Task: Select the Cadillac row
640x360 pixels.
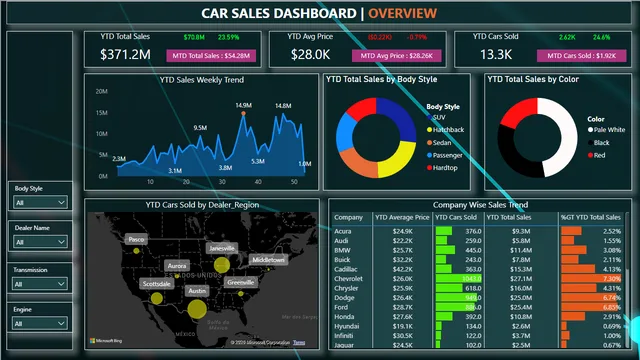Action: tap(478, 269)
